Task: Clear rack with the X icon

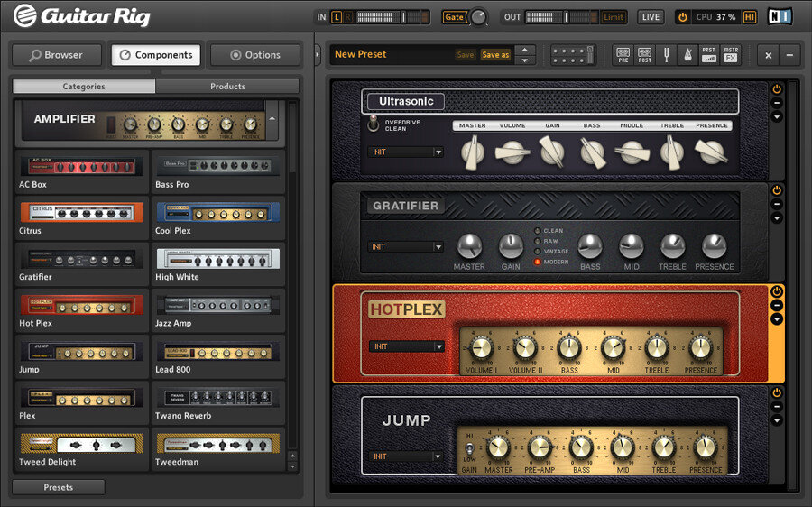Action: tap(769, 55)
